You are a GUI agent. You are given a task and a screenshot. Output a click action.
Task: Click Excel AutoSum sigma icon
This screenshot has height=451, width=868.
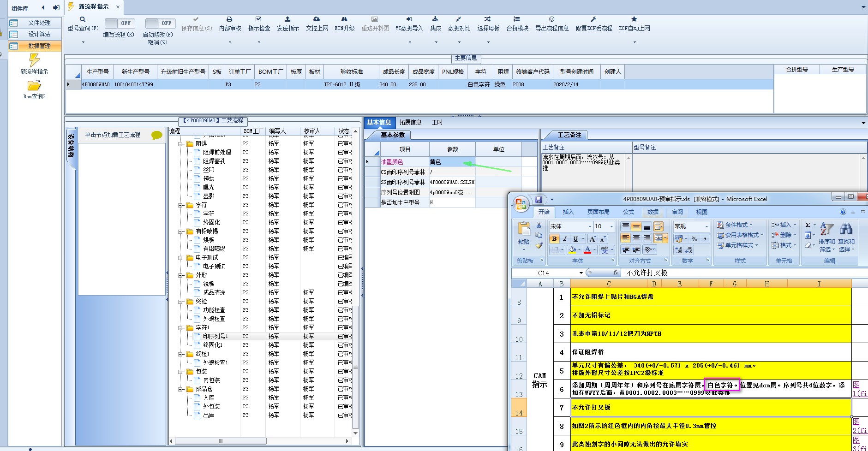[808, 225]
